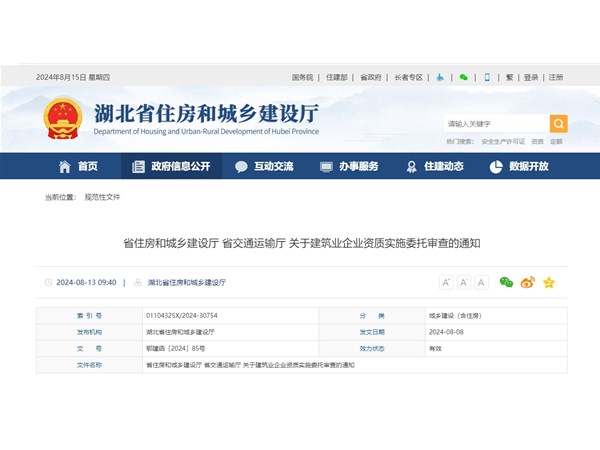600x450 pixels.
Task: Click the 效力状态 label cell
Action: pos(372,349)
